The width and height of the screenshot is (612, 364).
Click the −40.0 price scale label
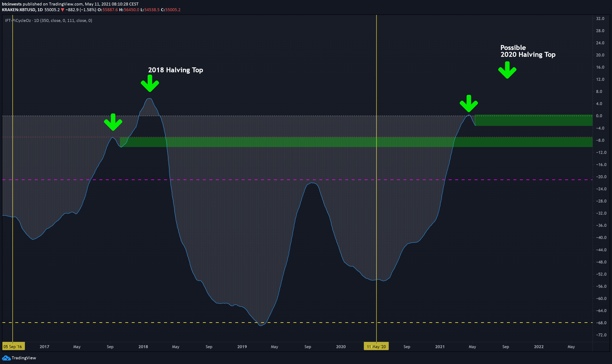point(601,238)
